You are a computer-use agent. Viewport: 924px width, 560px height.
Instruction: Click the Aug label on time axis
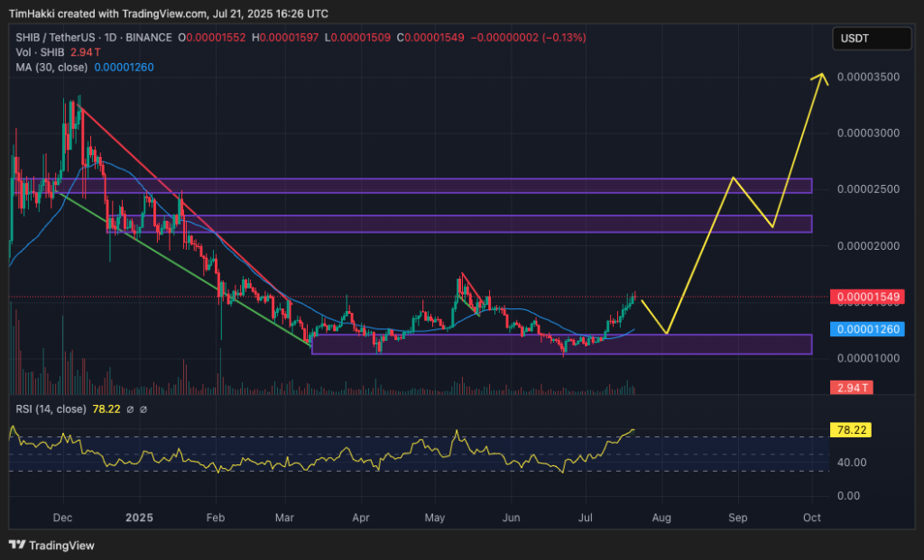pyautogui.click(x=661, y=518)
